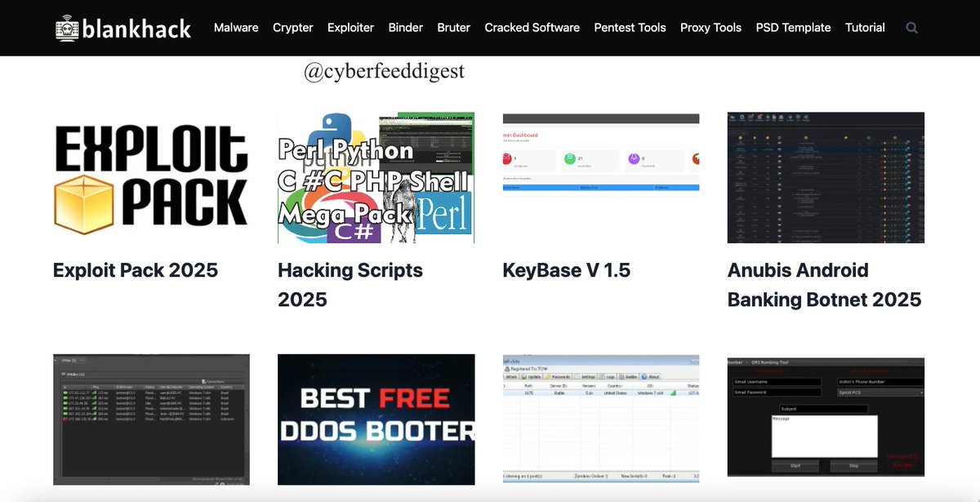Open the Exploiter menu

[x=350, y=28]
